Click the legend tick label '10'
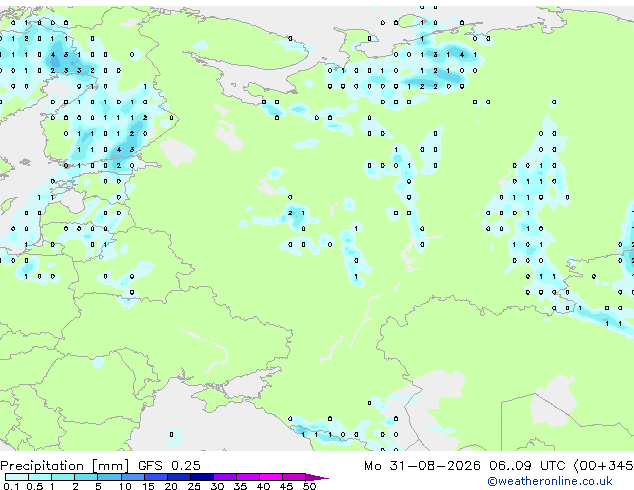634x490 pixels. (x=125, y=486)
